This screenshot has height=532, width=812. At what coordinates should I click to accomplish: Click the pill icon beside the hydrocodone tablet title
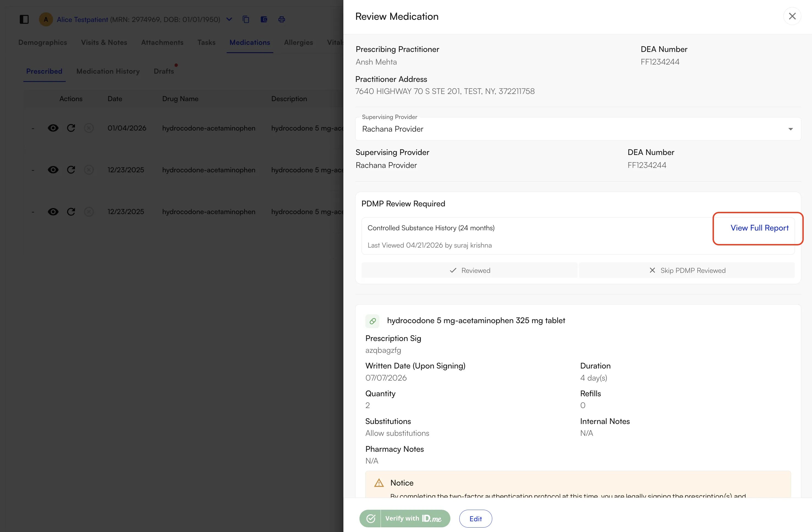(x=372, y=321)
